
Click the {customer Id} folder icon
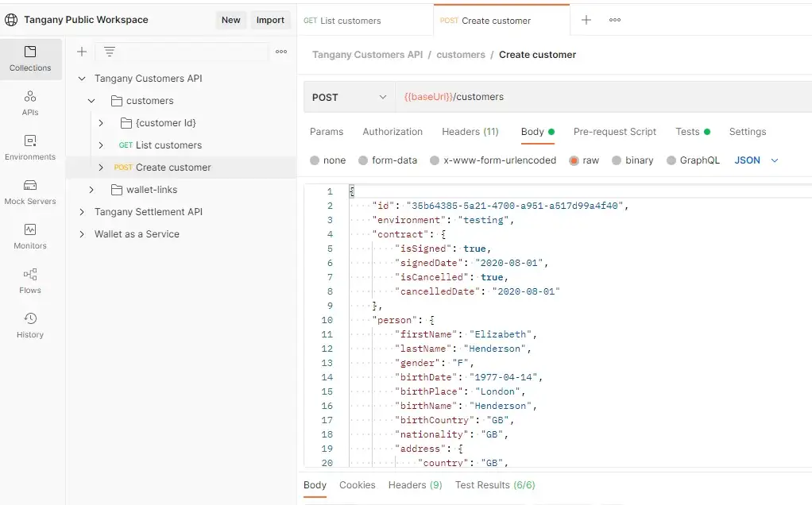pyautogui.click(x=126, y=123)
